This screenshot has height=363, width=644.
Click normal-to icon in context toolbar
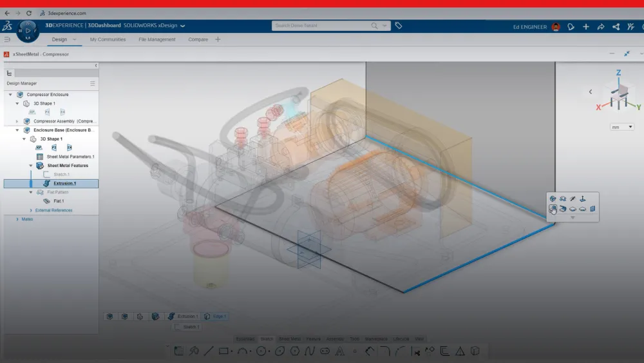(582, 199)
